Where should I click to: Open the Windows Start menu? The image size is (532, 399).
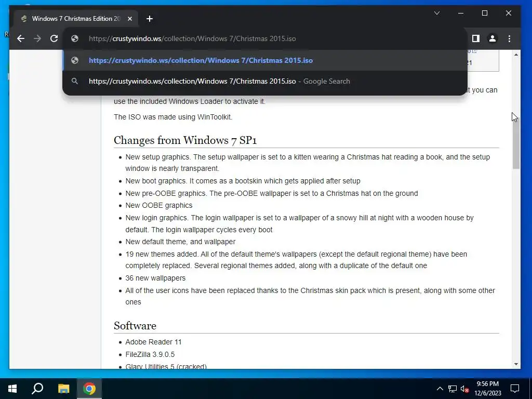[x=12, y=389]
